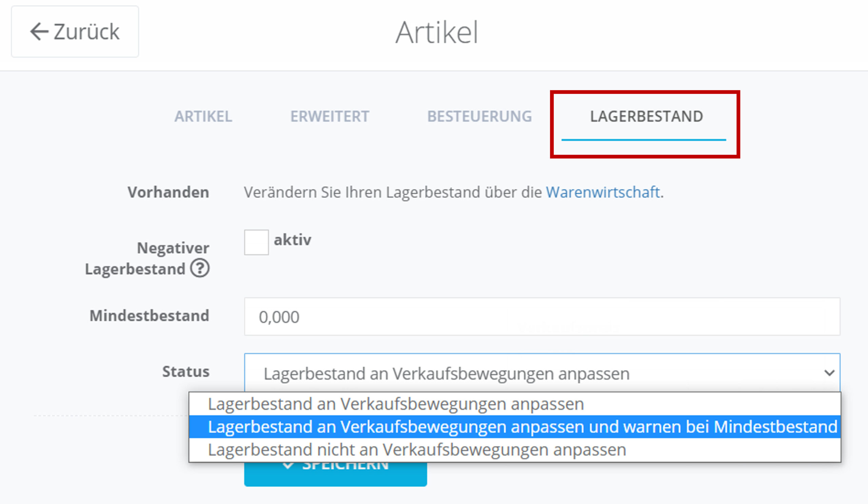868x504 pixels.
Task: Click the partially hidden SPEICHERN button
Action: [335, 474]
